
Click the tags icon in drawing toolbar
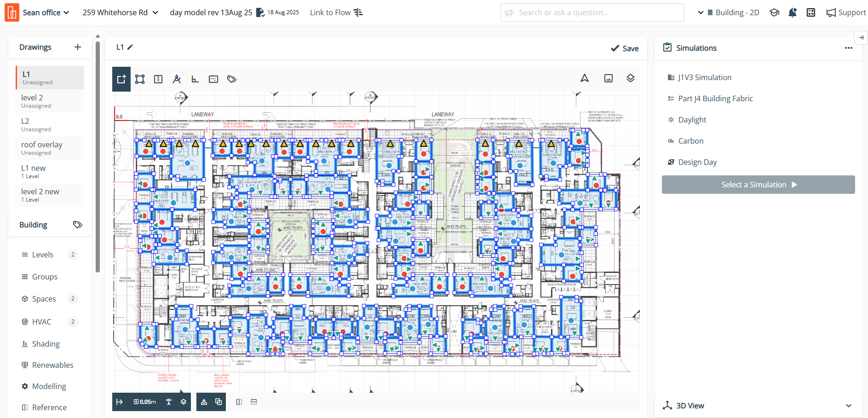click(x=232, y=79)
